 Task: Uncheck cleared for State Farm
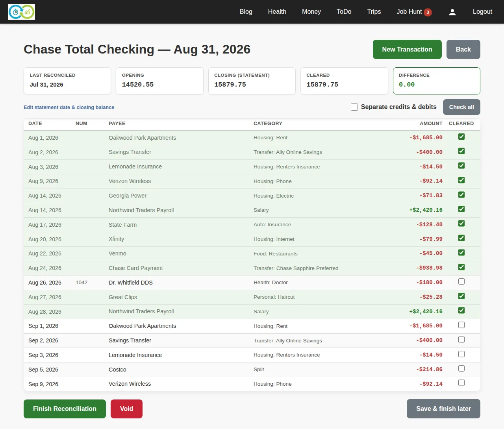(461, 224)
